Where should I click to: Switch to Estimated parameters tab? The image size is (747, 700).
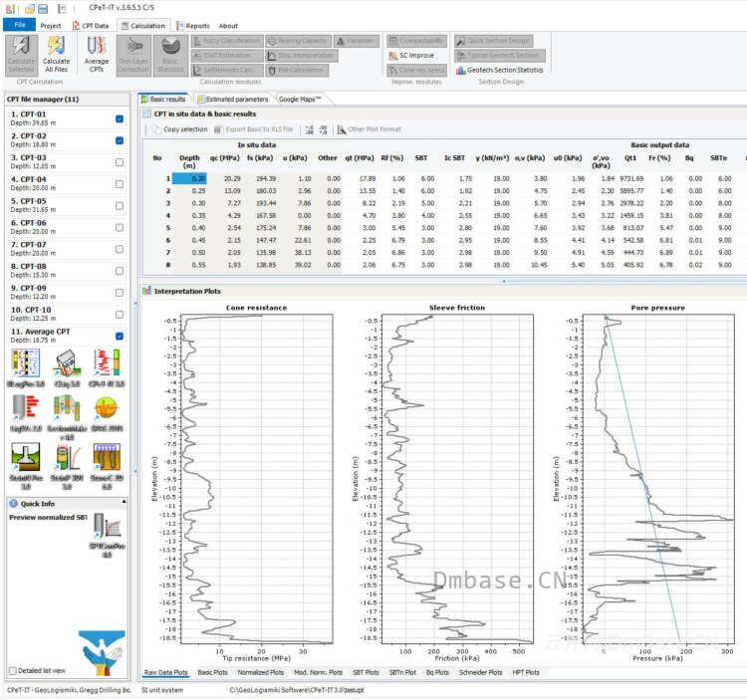[x=232, y=99]
